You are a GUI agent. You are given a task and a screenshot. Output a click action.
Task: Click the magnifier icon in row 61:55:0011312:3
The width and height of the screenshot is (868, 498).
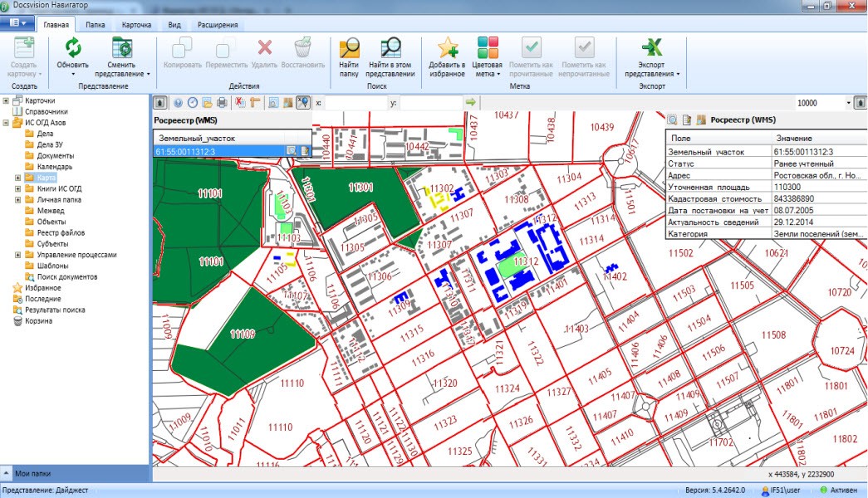pos(292,151)
